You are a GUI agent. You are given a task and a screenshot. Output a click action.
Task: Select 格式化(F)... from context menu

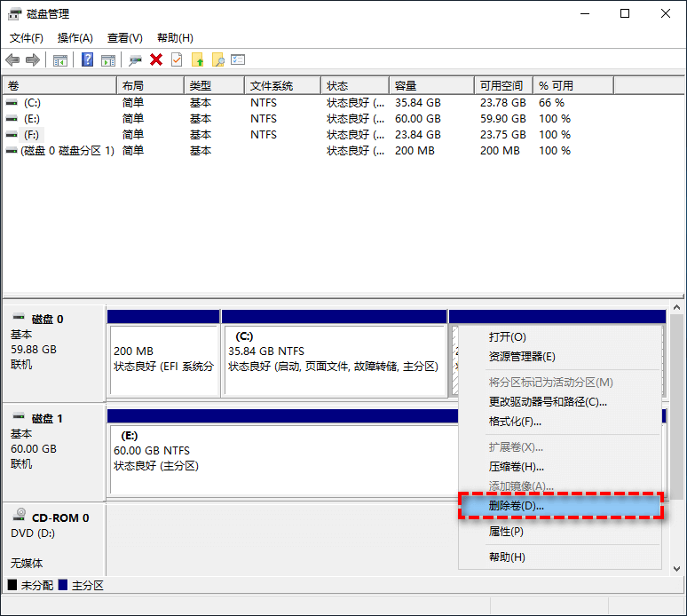(x=559, y=422)
